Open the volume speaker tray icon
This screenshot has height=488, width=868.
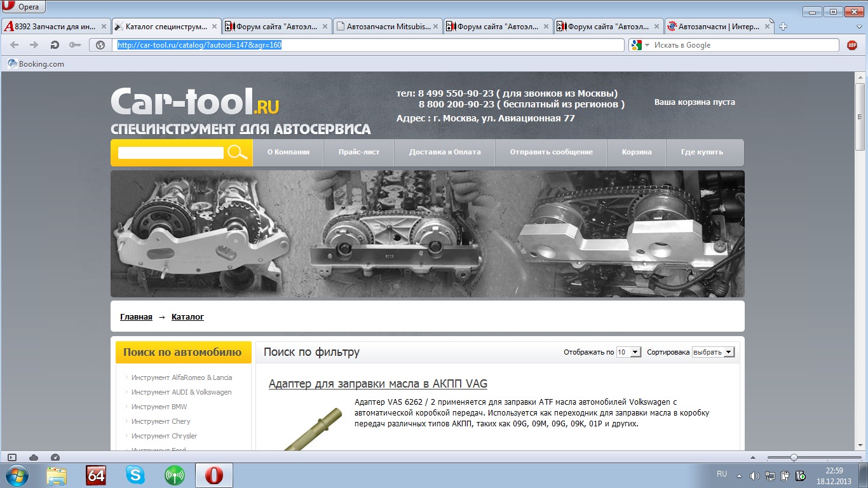tap(754, 475)
